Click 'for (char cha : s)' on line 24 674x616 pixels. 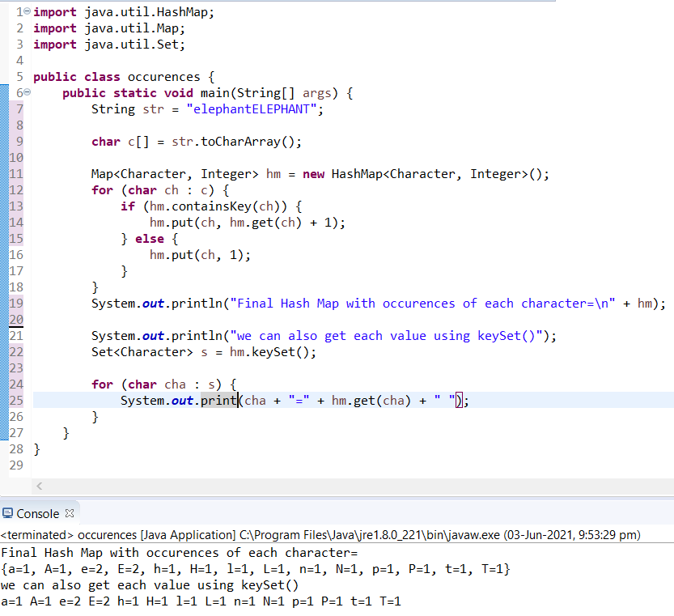tap(156, 384)
